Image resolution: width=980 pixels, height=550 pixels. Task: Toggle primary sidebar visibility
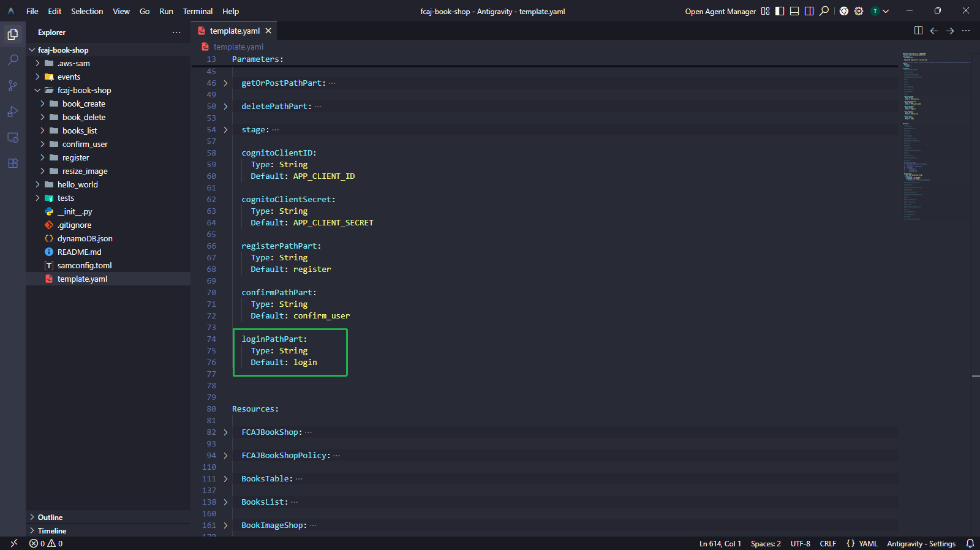click(x=780, y=11)
